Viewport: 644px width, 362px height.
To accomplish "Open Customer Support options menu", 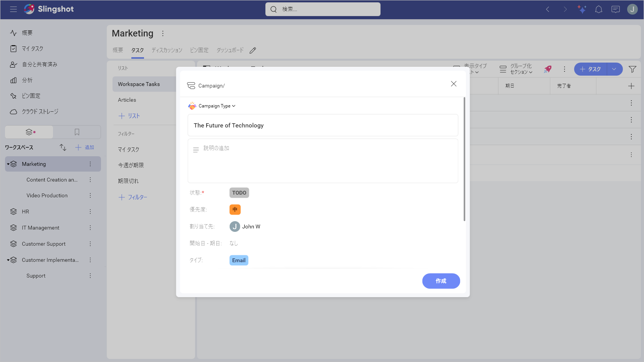I will tap(90, 244).
